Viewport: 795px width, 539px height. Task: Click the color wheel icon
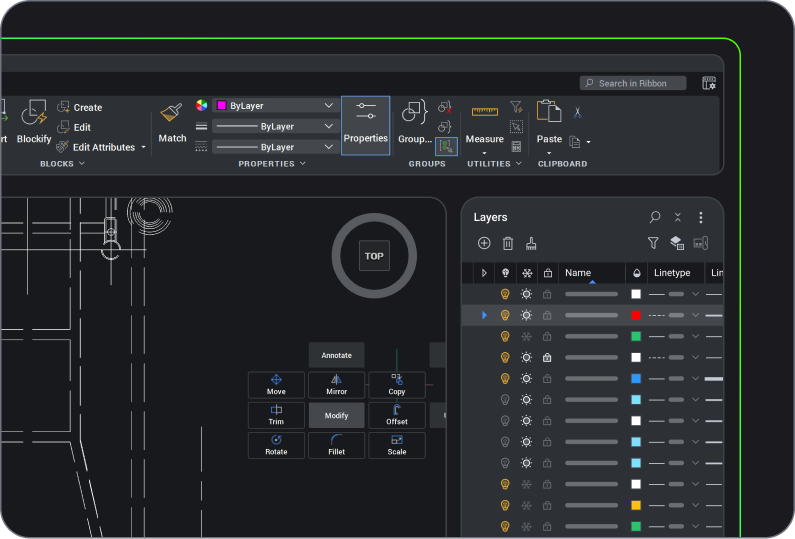click(201, 105)
